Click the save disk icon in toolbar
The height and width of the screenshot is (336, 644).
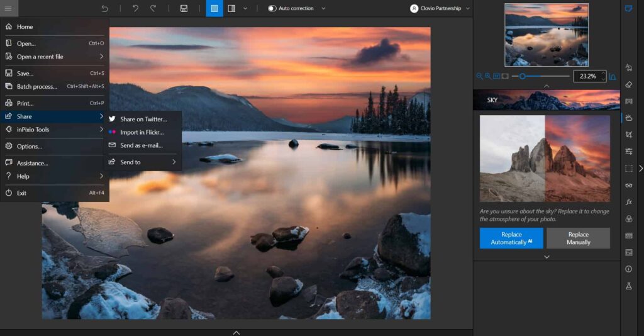(184, 8)
